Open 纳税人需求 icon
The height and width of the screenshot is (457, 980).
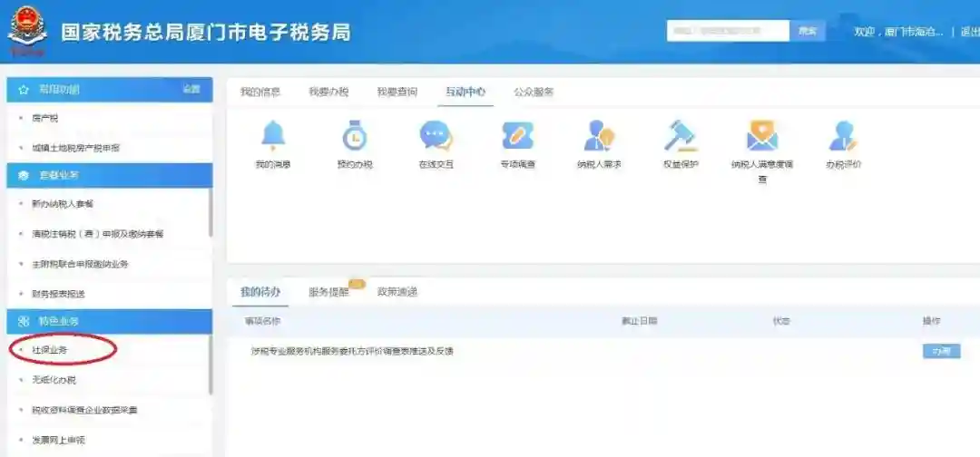pos(599,136)
